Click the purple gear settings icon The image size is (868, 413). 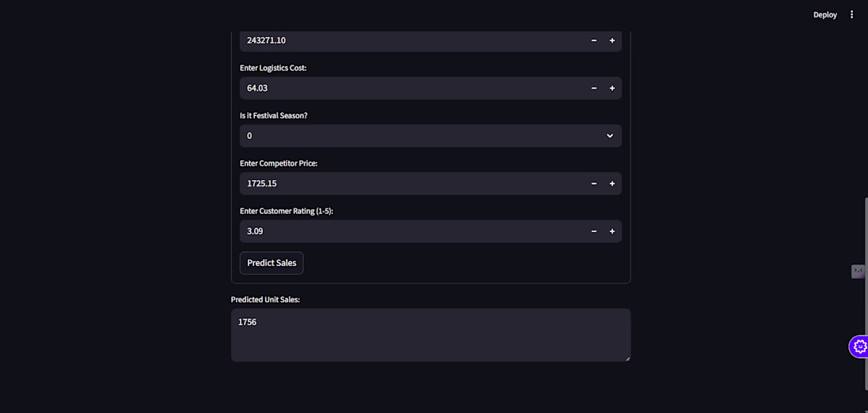[x=859, y=346]
